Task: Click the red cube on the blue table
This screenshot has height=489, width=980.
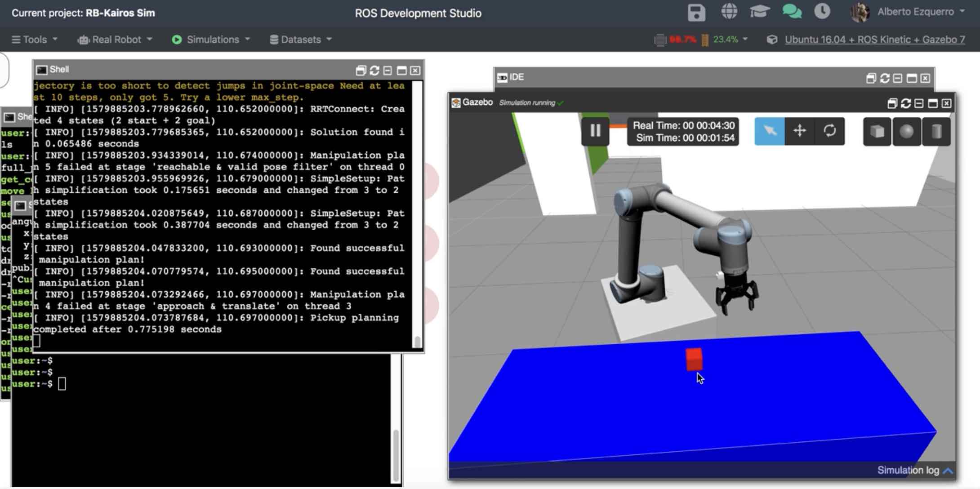Action: pos(694,360)
